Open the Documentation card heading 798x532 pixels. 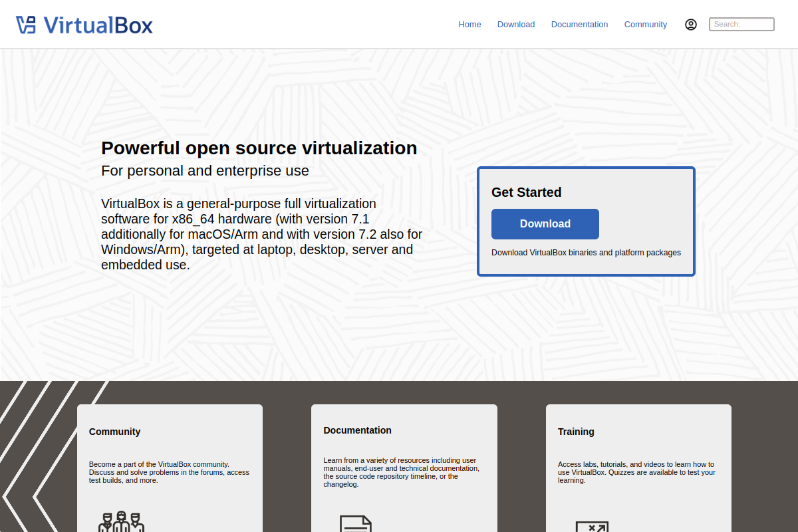(x=357, y=430)
